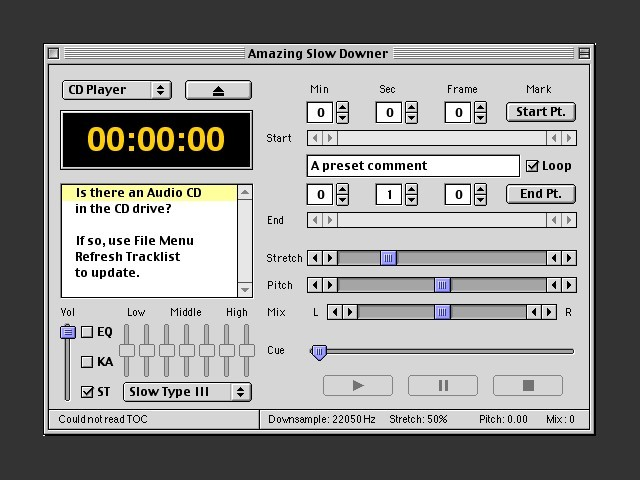Click Start scrollbar far-right arrow

[569, 138]
